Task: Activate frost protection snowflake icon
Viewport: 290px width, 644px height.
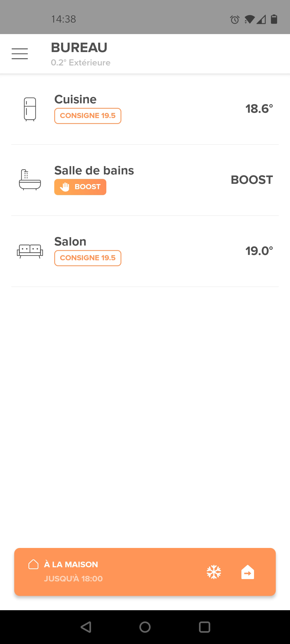Action: [214, 572]
